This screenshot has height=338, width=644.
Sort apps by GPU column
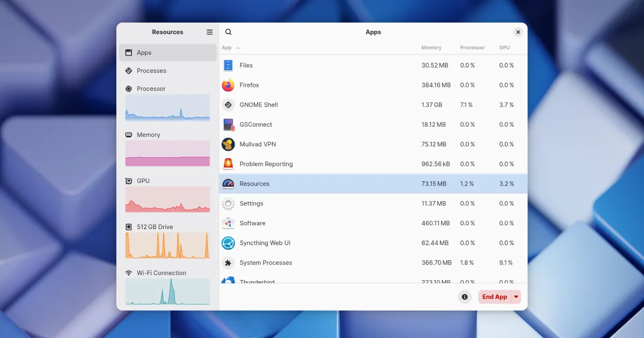click(504, 48)
